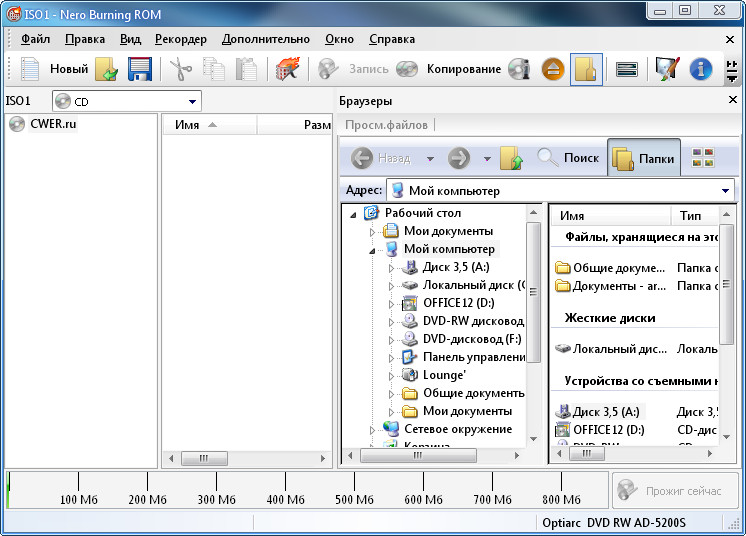Open the Дополнительно menu
Screen dimensions: 746x536
(x=266, y=39)
